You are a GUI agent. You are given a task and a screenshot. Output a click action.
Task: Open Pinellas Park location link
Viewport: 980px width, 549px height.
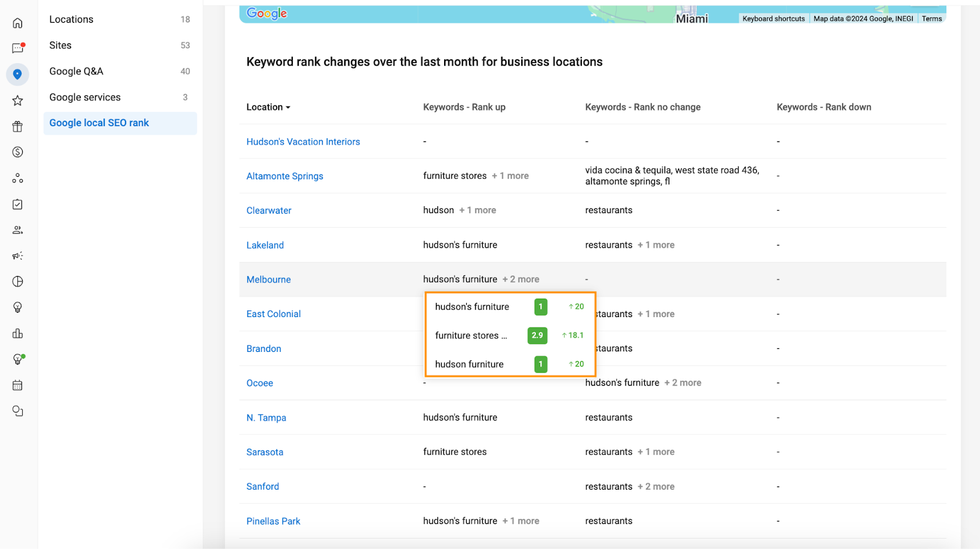(273, 521)
